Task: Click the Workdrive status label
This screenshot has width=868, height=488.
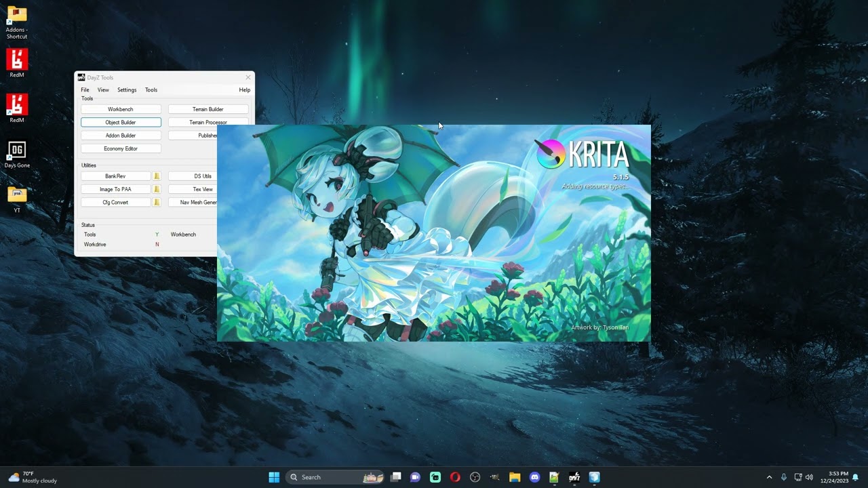Action: (95, 244)
